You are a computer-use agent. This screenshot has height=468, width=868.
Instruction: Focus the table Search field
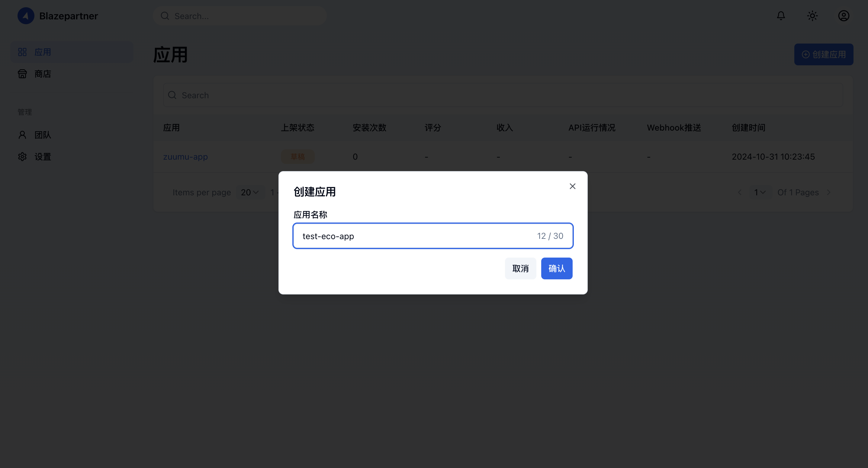click(503, 95)
